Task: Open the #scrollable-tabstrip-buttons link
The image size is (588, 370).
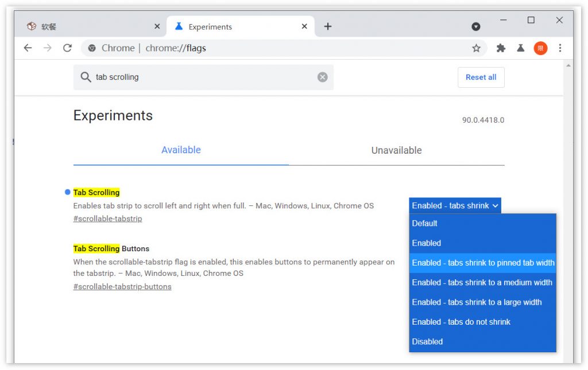Action: 122,286
